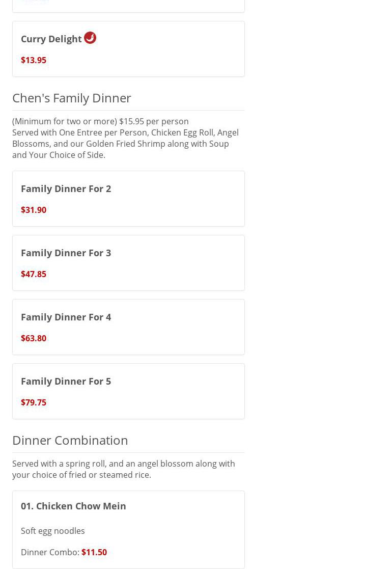Click the partially visible card above Curry Delight

click(x=128, y=5)
